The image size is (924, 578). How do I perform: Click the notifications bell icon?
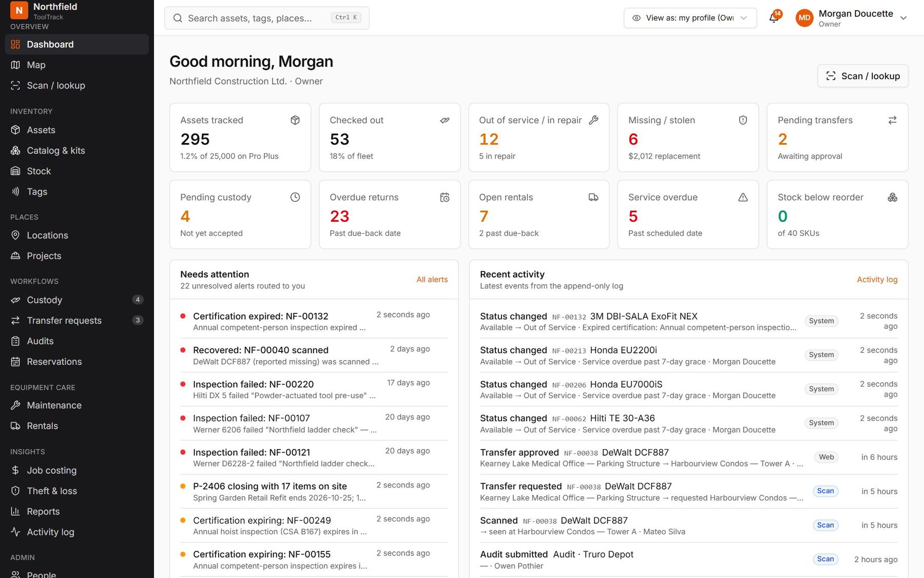774,18
